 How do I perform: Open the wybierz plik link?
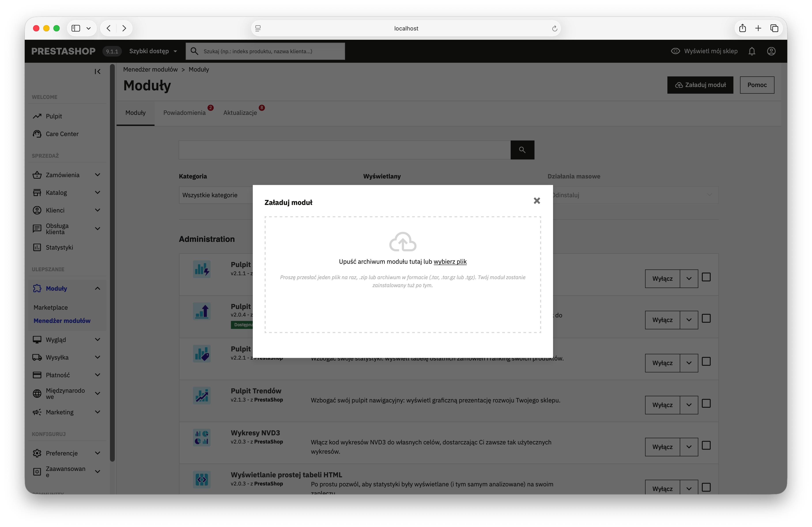point(450,262)
